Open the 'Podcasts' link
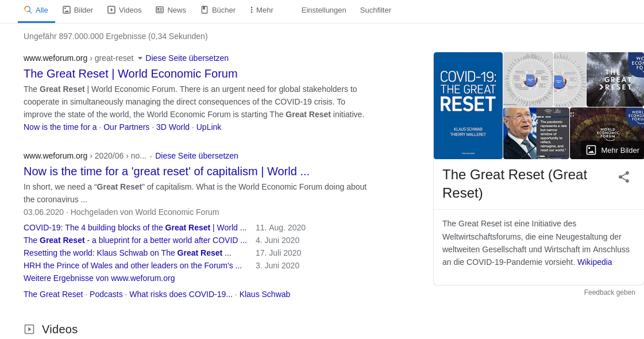Image resolution: width=644 pixels, height=339 pixels. pyautogui.click(x=106, y=295)
